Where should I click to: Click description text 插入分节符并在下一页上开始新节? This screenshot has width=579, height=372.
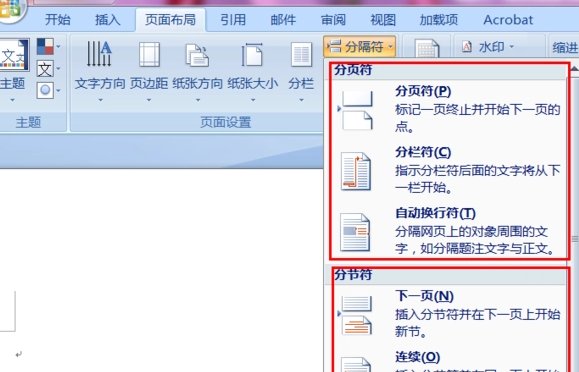click(477, 323)
